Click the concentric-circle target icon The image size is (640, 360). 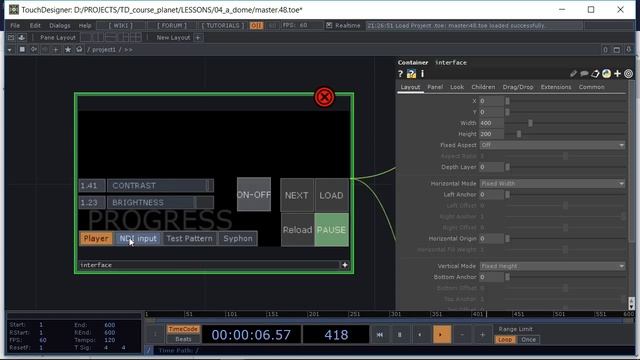628,74
